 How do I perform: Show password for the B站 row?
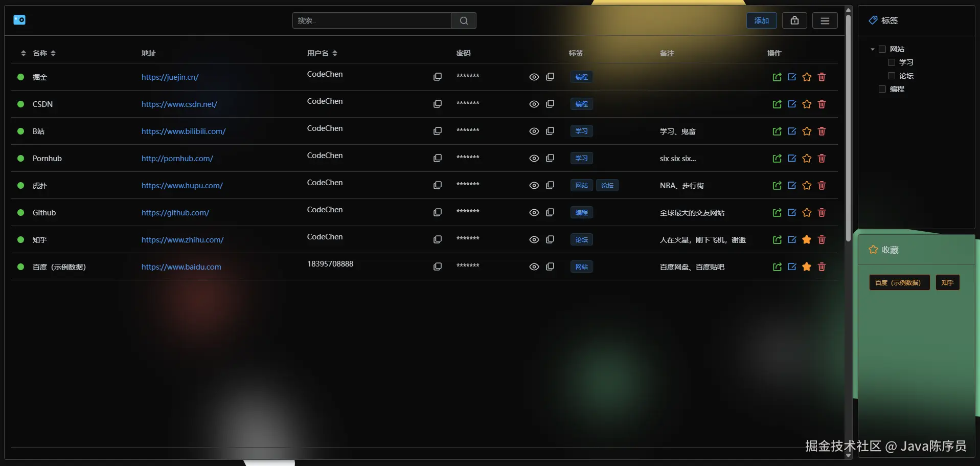tap(534, 131)
